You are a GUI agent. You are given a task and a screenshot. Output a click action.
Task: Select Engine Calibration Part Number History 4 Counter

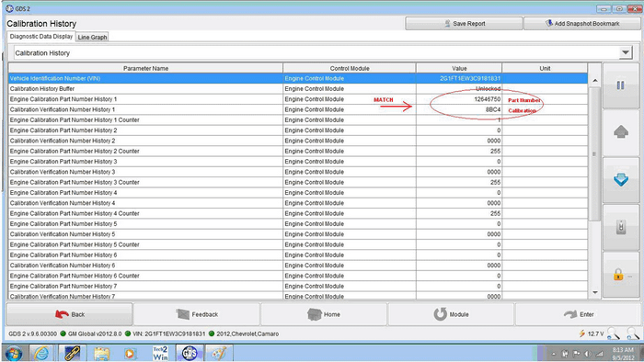click(298, 213)
